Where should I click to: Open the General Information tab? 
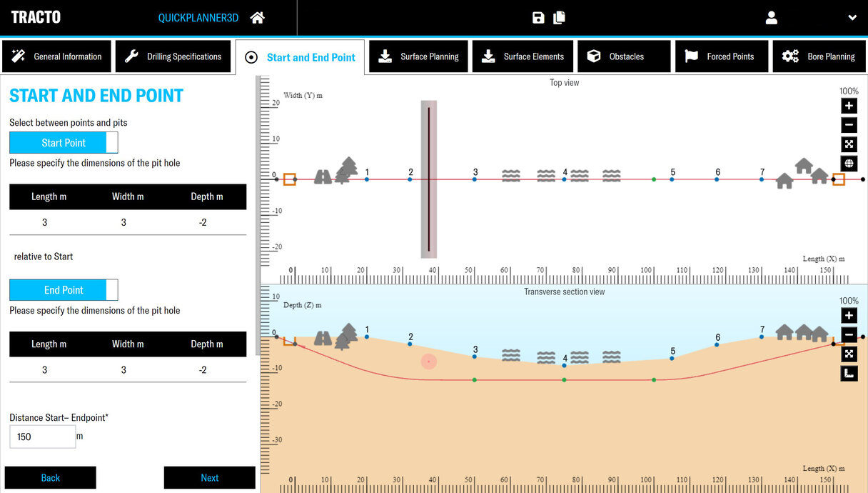57,56
